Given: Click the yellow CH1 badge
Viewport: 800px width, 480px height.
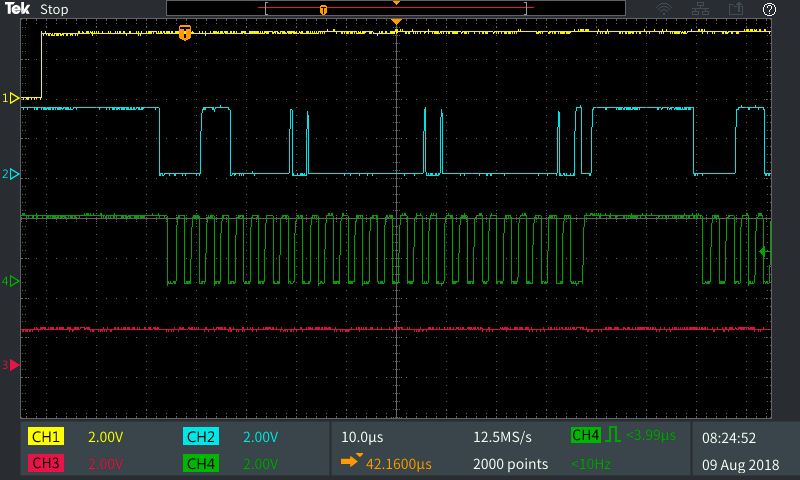Looking at the screenshot, I should tap(46, 437).
